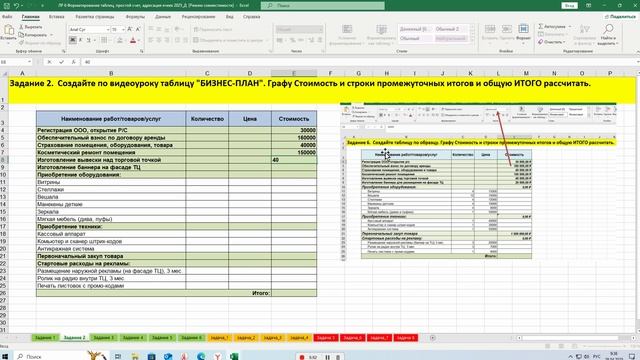The height and width of the screenshot is (360, 640).
Task: Click the Insert Function fx icon
Action: coord(73,62)
